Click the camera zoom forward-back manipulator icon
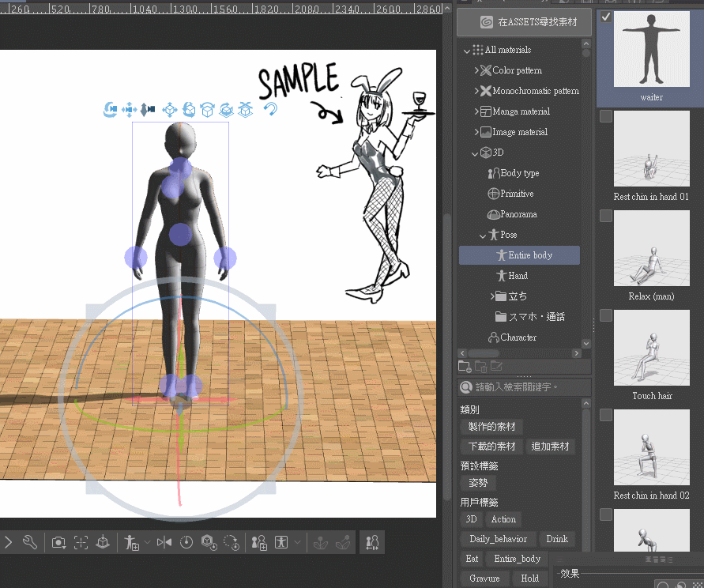This screenshot has width=704, height=588. pos(148,109)
